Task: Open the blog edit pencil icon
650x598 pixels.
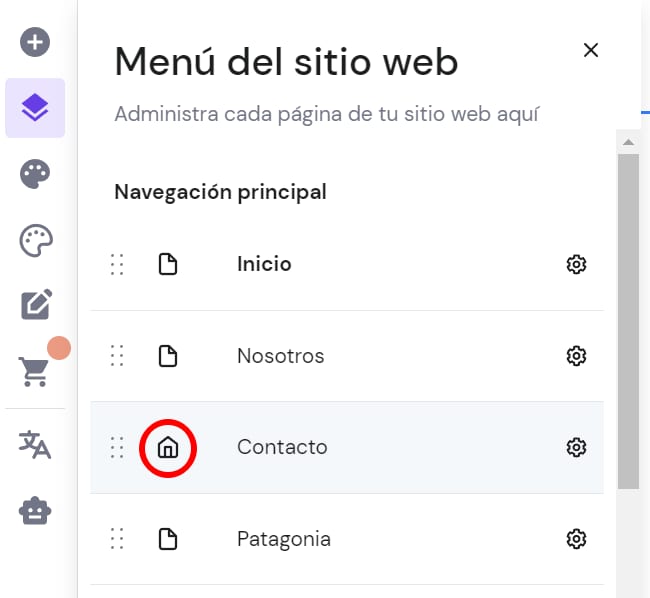Action: click(35, 305)
